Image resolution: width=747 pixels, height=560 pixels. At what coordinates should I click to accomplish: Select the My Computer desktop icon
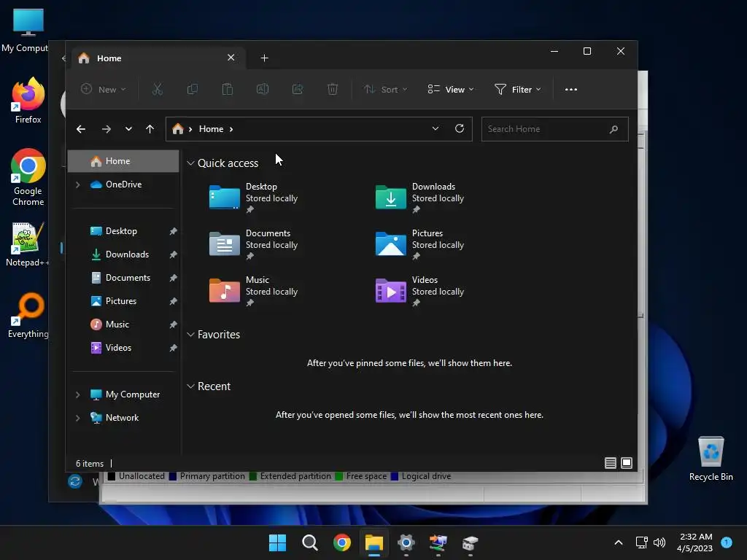[x=26, y=31]
